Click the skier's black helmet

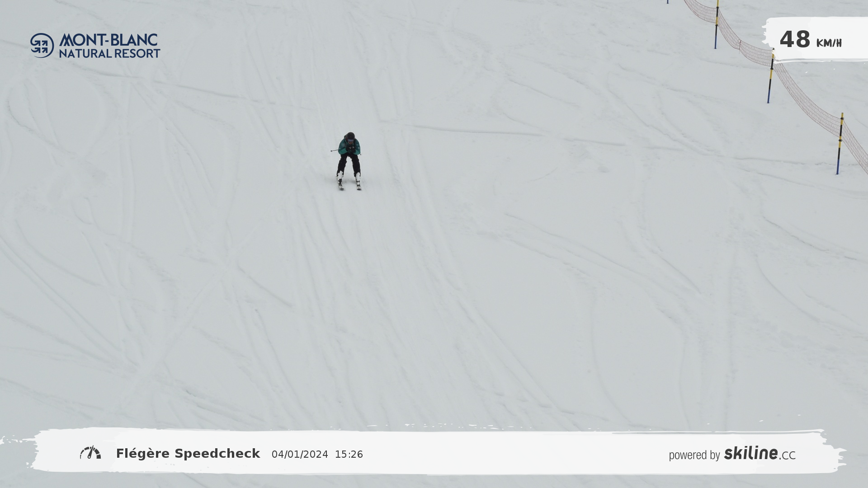[x=350, y=136]
